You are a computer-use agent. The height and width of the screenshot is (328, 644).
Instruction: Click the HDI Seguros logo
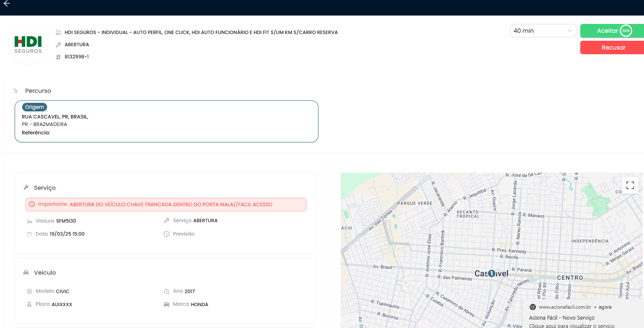[28, 45]
